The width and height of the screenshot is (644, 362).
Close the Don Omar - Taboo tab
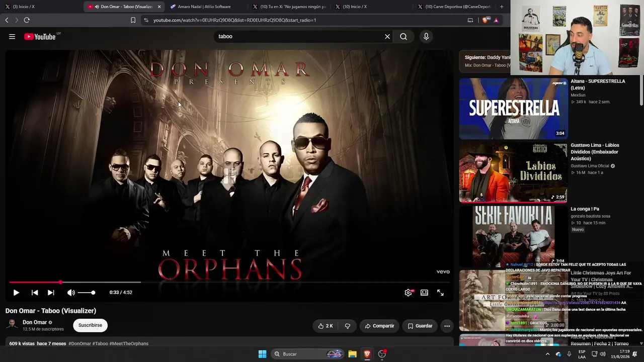159,7
